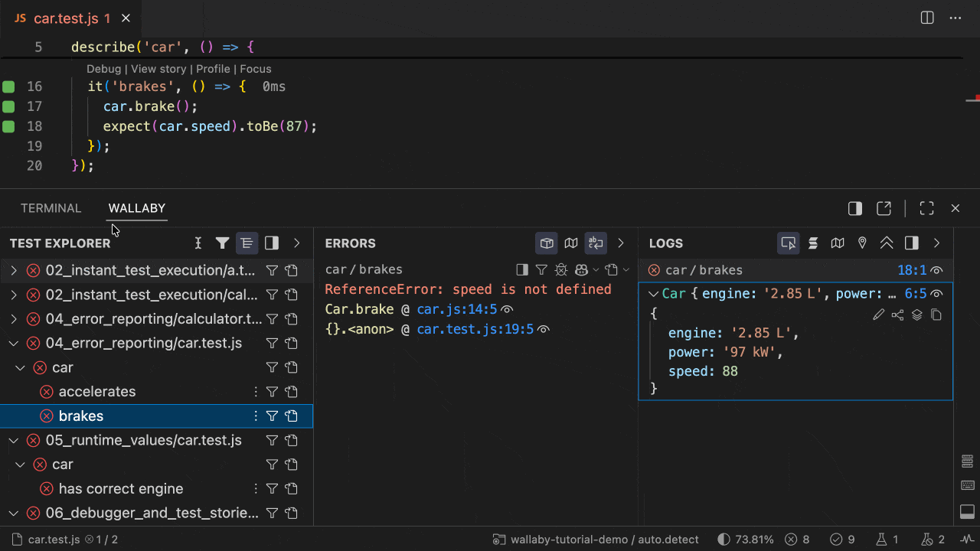Open the car.test.js:19:5 link
The height and width of the screenshot is (551, 980).
(475, 330)
